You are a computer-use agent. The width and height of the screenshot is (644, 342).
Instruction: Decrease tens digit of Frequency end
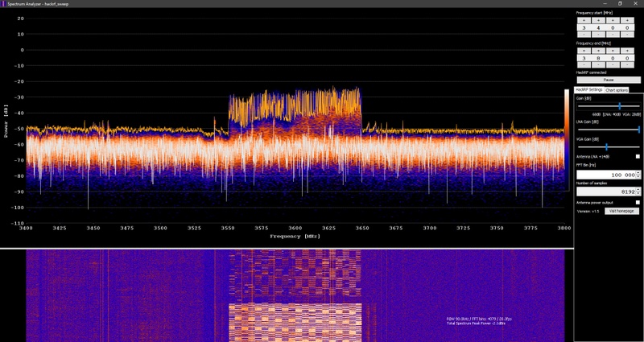[613, 65]
